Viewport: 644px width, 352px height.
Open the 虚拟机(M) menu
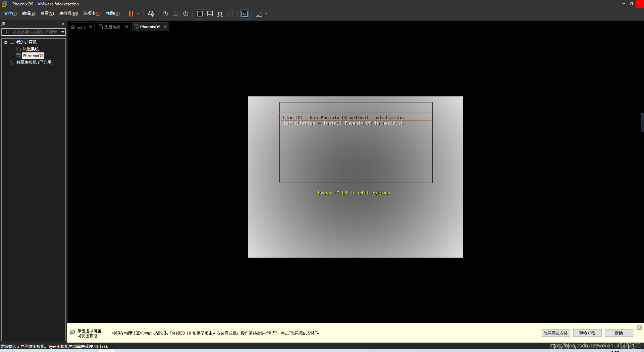click(x=68, y=13)
